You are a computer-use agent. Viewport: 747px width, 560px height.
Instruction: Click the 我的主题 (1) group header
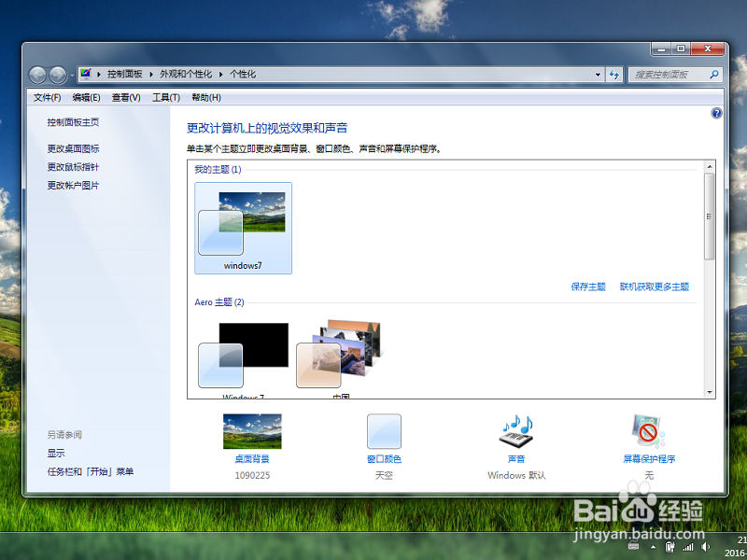tap(218, 170)
